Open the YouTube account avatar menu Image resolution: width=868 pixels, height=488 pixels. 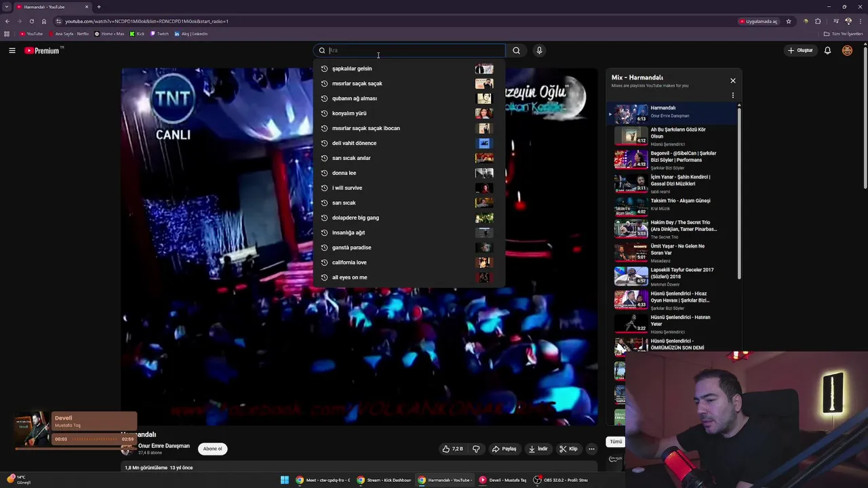click(847, 50)
